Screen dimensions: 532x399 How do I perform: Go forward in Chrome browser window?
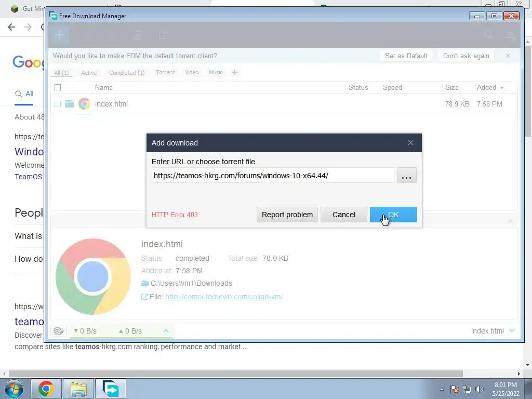tap(28, 27)
